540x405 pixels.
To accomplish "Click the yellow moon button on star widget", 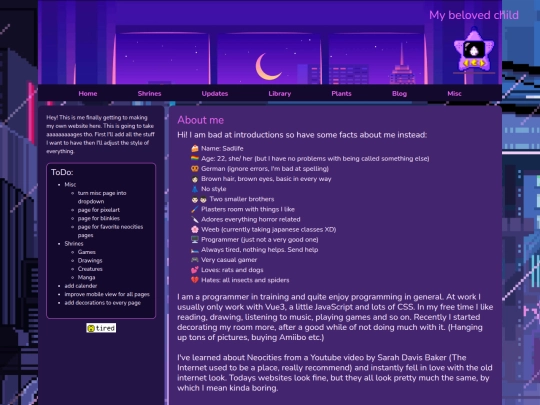I will pyautogui.click(x=474, y=63).
